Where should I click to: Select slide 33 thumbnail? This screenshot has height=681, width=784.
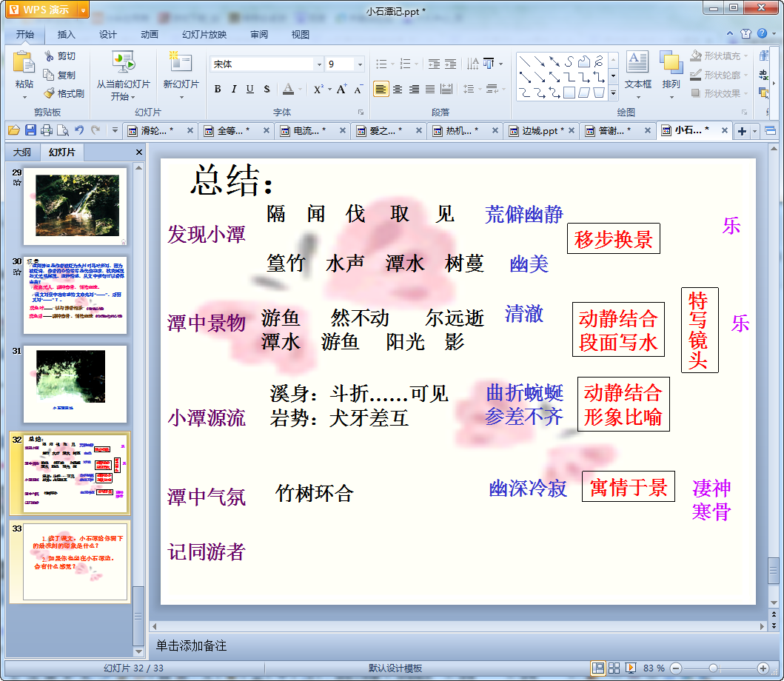click(x=75, y=562)
